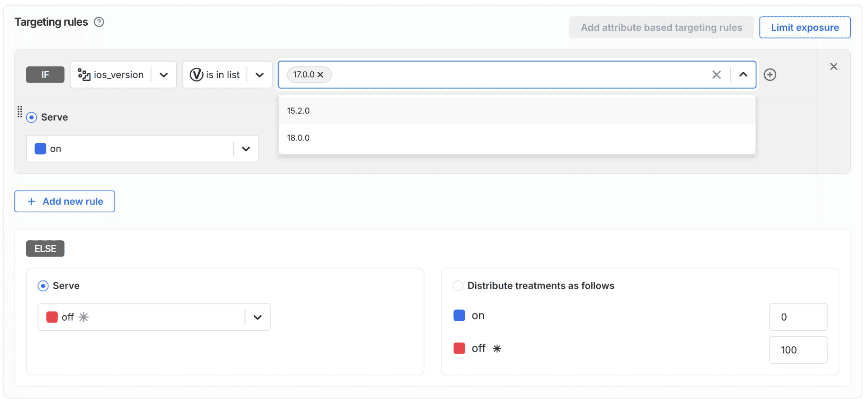Choose 15.2.0 from the version list
Image resolution: width=868 pixels, height=402 pixels.
pyautogui.click(x=298, y=111)
